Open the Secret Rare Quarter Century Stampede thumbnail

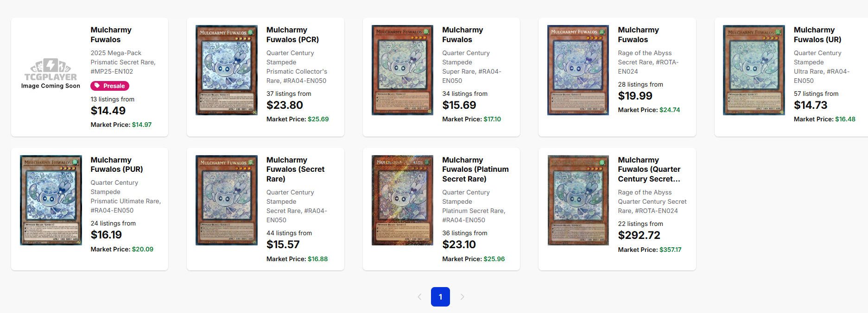(x=226, y=200)
